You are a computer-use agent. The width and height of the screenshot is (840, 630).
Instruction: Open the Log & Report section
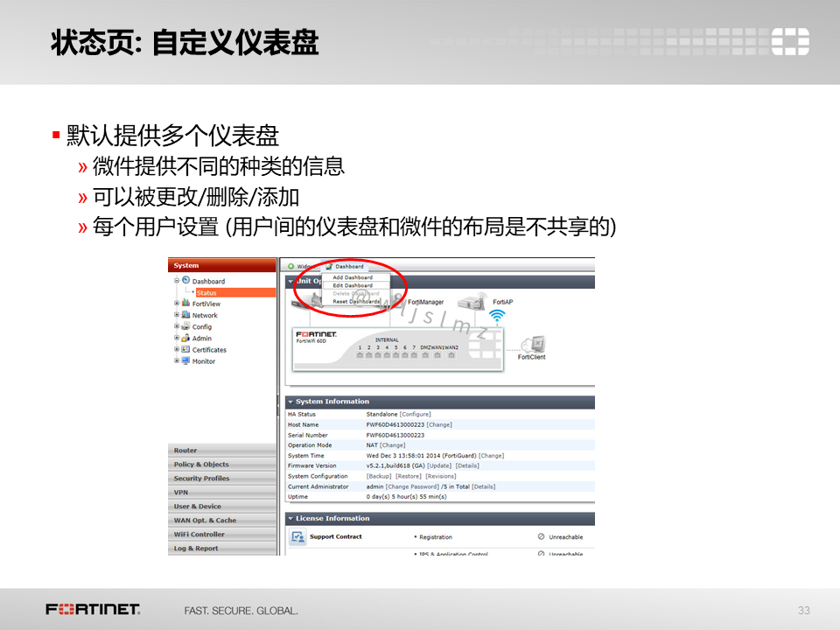tap(222, 548)
